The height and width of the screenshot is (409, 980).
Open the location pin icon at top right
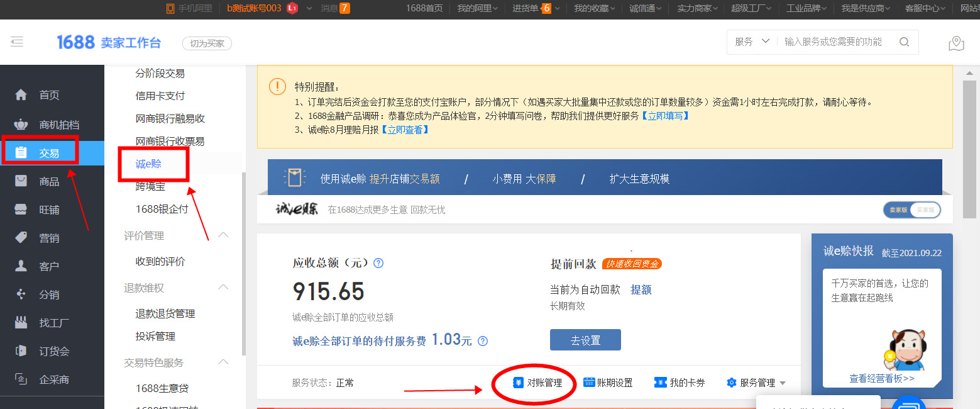click(956, 43)
